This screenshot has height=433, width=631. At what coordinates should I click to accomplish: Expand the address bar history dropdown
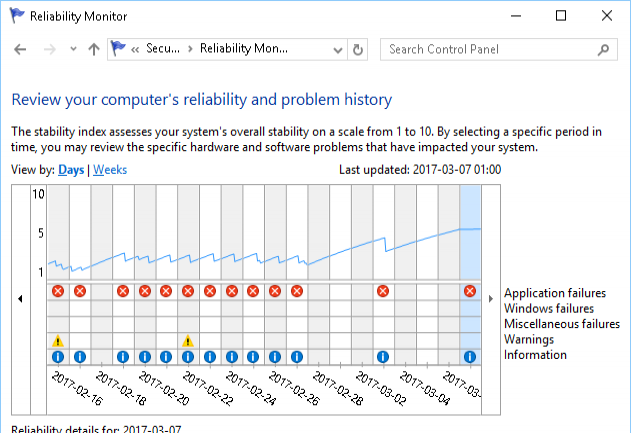coord(338,50)
